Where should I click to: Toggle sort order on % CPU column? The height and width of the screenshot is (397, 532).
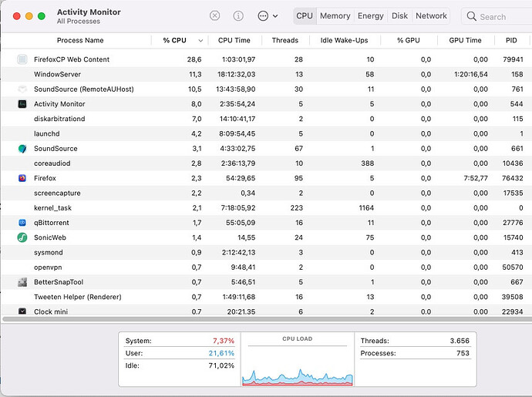click(x=180, y=40)
